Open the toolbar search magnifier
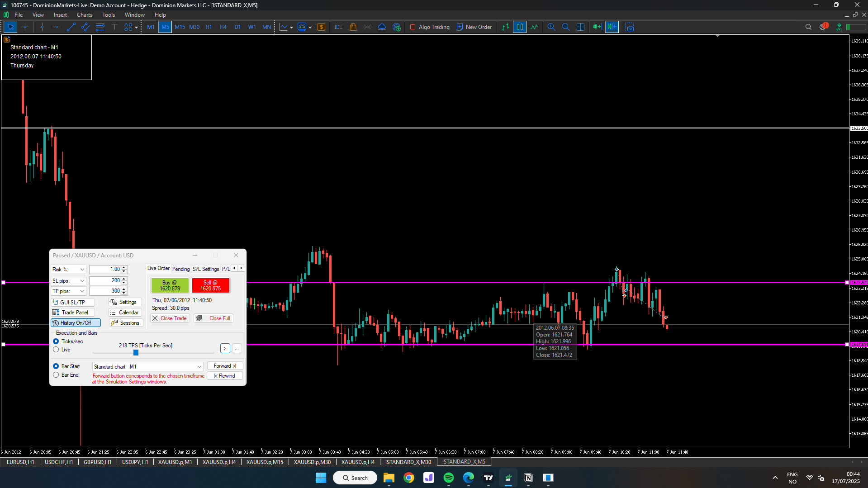 (x=808, y=27)
